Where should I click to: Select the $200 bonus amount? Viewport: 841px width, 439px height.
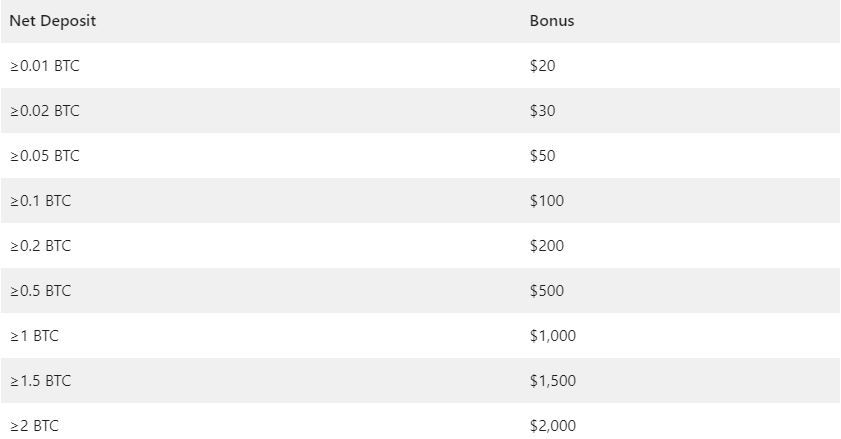(x=547, y=246)
